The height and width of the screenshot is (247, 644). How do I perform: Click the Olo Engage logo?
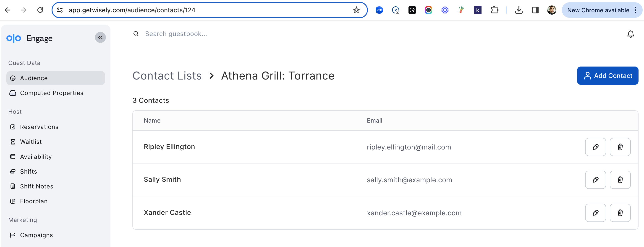point(29,38)
